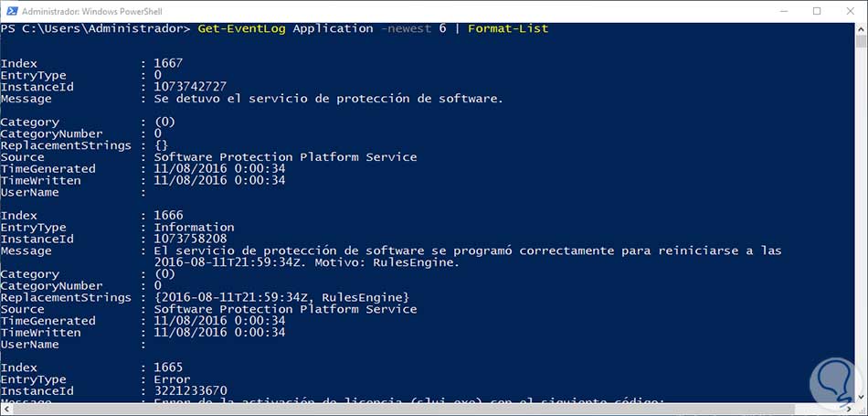This screenshot has width=868, height=416.
Task: Minimize the PowerShell window
Action: coord(775,10)
